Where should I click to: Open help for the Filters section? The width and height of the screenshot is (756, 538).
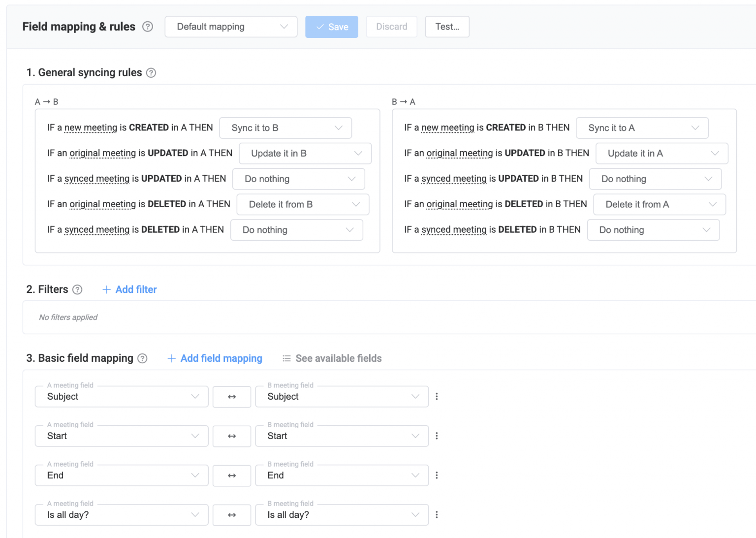point(77,289)
